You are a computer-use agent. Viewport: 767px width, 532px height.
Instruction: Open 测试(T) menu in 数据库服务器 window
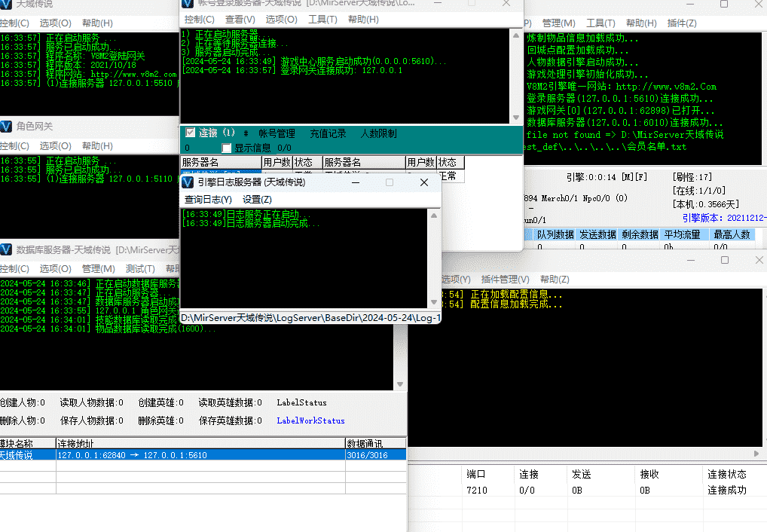pyautogui.click(x=140, y=269)
